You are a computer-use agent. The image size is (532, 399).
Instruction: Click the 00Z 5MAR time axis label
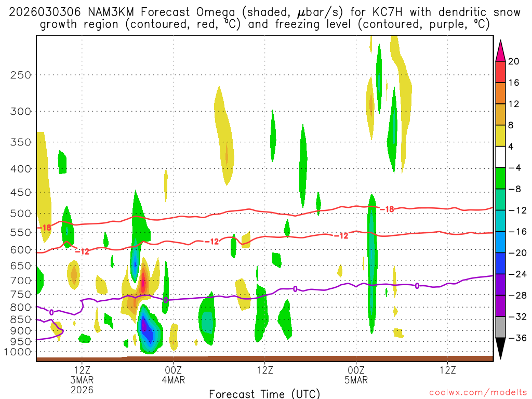point(356,375)
